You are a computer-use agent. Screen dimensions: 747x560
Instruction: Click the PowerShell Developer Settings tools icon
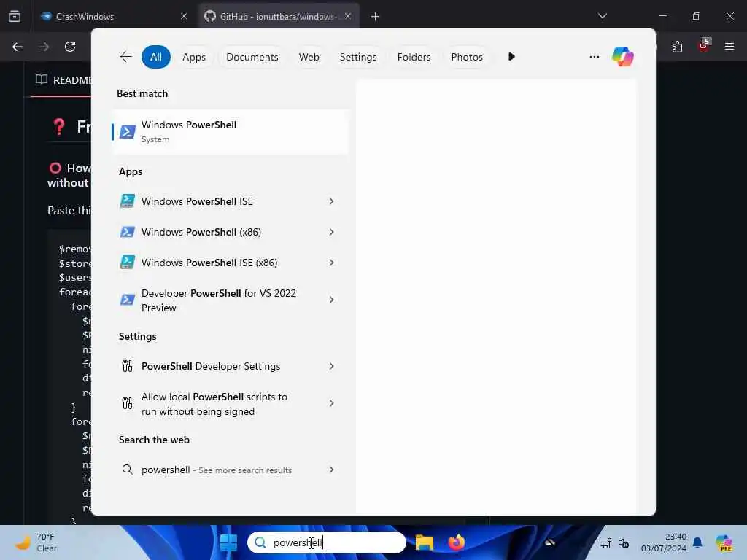(127, 366)
